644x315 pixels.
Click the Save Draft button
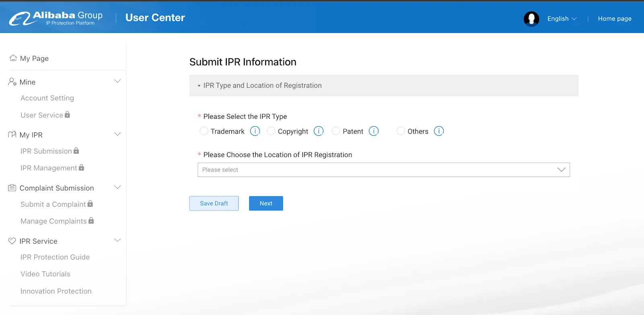[x=214, y=204]
